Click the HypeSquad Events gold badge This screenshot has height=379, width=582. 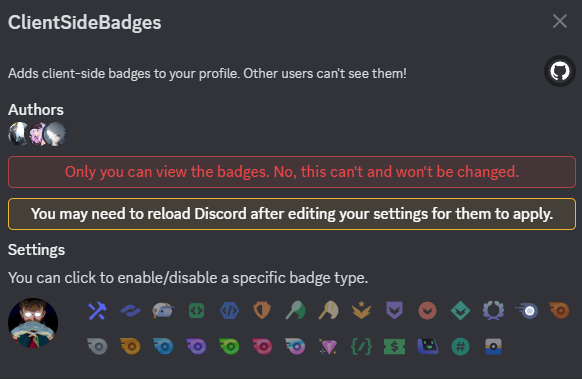pos(362,311)
